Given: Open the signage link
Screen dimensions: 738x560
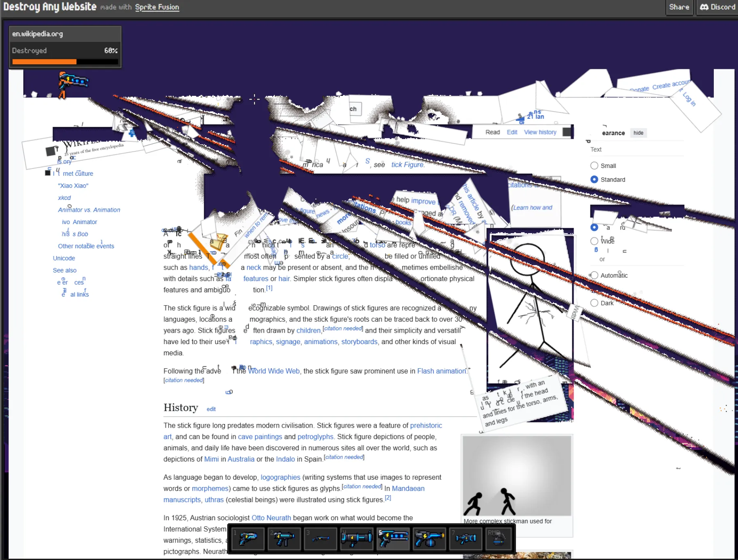Looking at the screenshot, I should pyautogui.click(x=288, y=342).
